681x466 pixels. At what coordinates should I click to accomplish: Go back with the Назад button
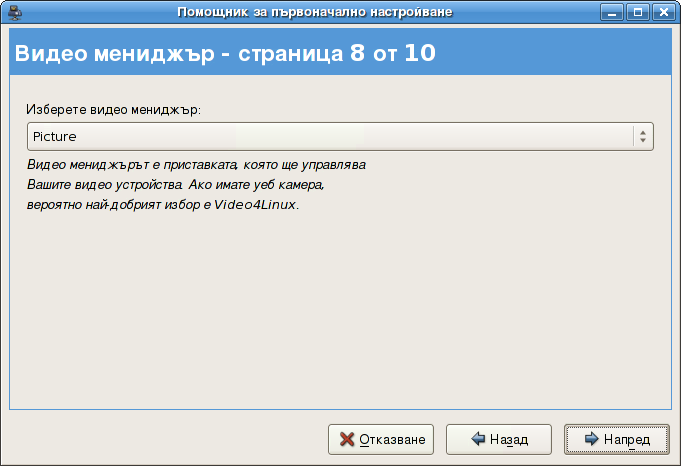499,439
